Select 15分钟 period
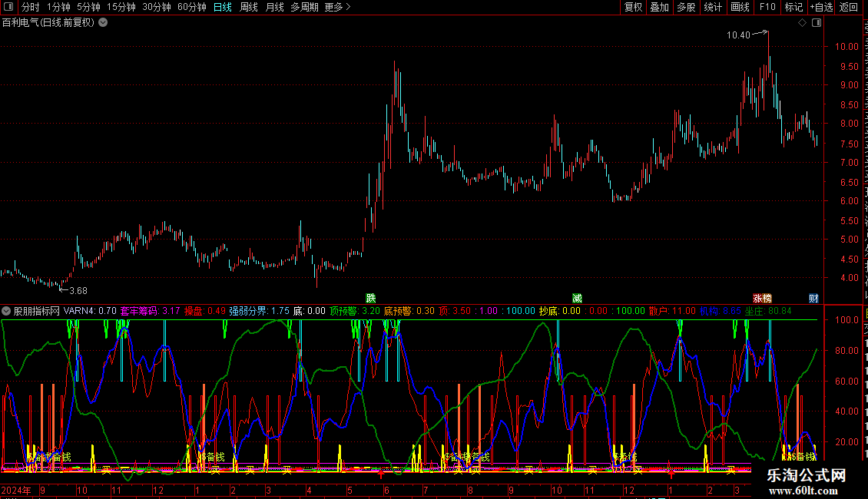Image resolution: width=868 pixels, height=499 pixels. tap(121, 7)
